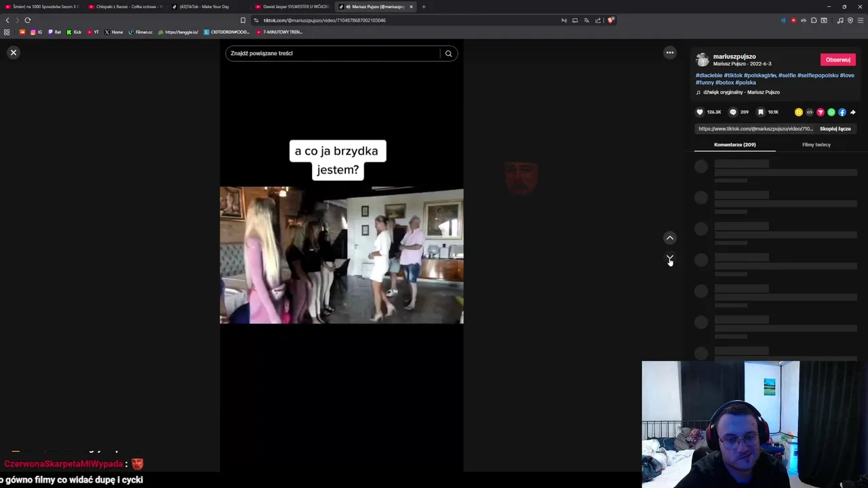Share video to WhatsApp
Image resolution: width=868 pixels, height=488 pixels.
(831, 113)
